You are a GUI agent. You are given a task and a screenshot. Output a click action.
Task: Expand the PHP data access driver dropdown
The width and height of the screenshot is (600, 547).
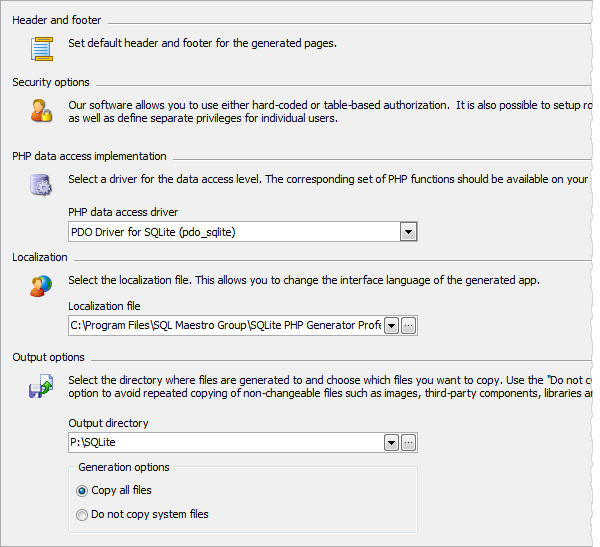pyautogui.click(x=407, y=232)
